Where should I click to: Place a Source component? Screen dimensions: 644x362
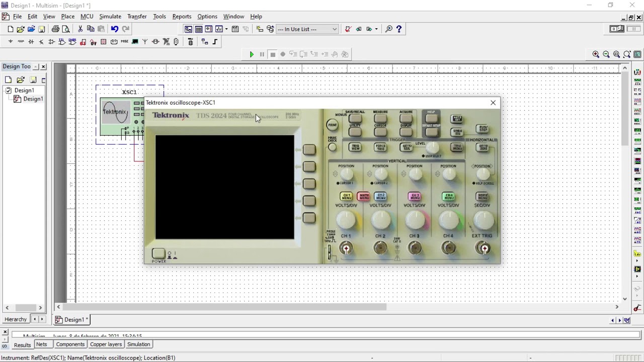tap(10, 42)
